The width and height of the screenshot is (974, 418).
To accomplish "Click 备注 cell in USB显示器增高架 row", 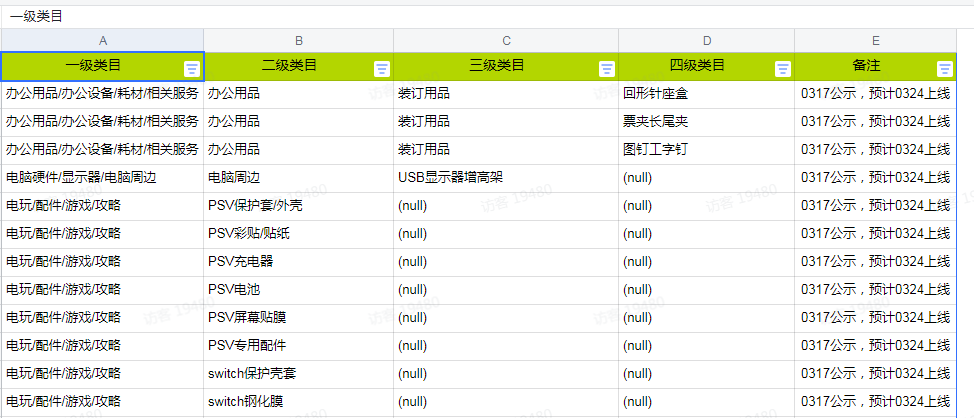I will (875, 178).
